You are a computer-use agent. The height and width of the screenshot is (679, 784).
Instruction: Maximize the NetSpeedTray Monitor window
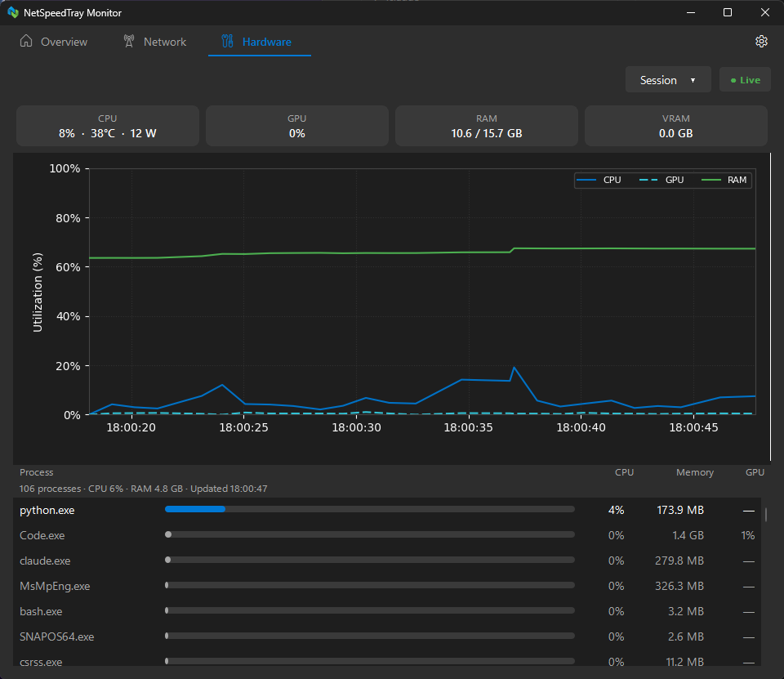point(728,12)
